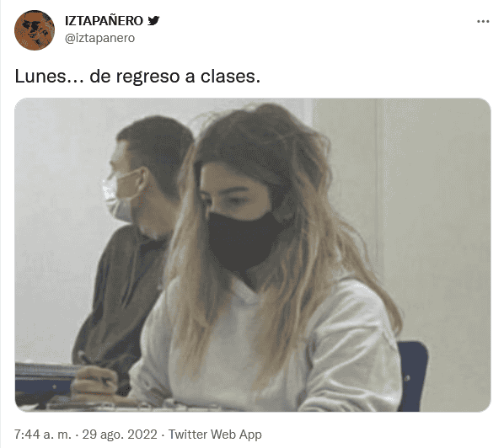This screenshot has width=504, height=448.
Task: Click the IZTAPAÑERO display name
Action: tap(104, 21)
